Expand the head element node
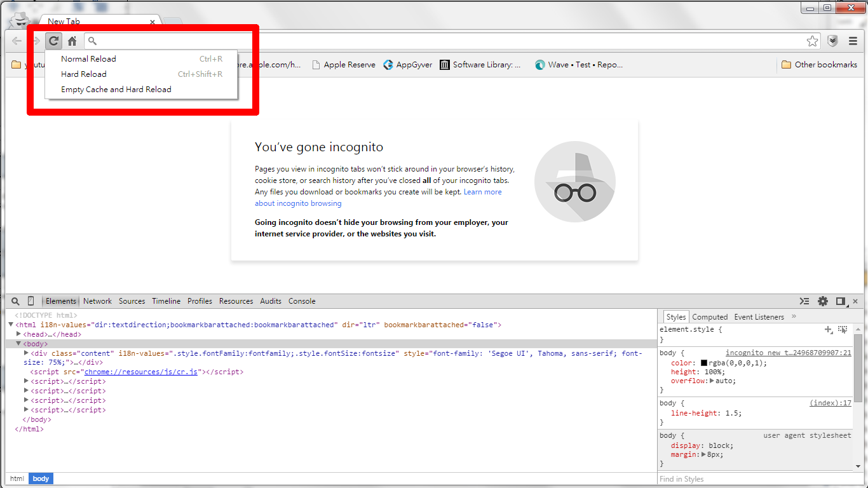 coord(18,334)
